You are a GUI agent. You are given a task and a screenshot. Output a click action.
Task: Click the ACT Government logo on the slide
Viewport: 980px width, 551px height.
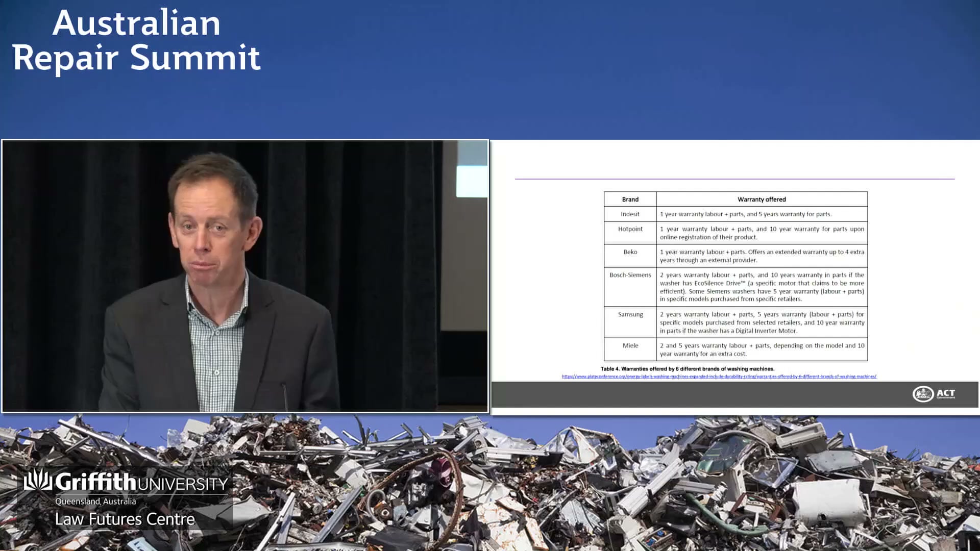pos(934,394)
